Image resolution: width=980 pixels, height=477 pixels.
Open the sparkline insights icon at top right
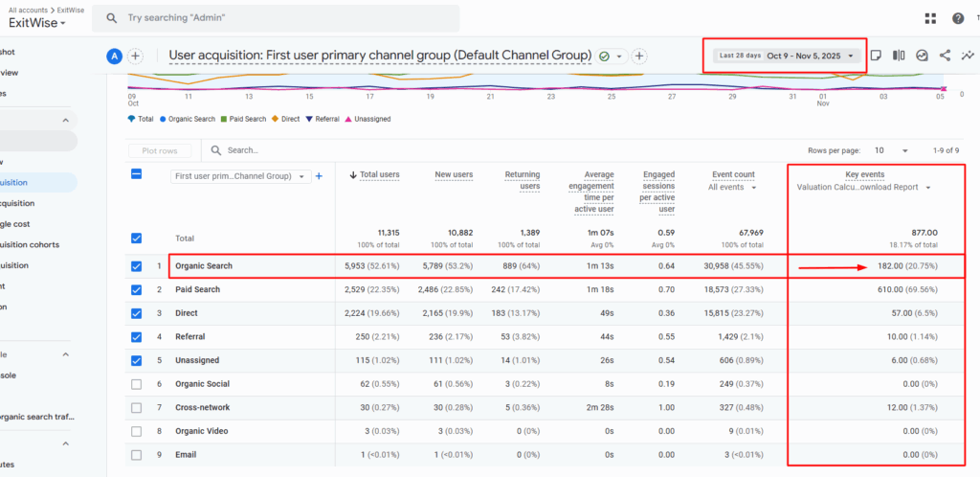pos(969,55)
